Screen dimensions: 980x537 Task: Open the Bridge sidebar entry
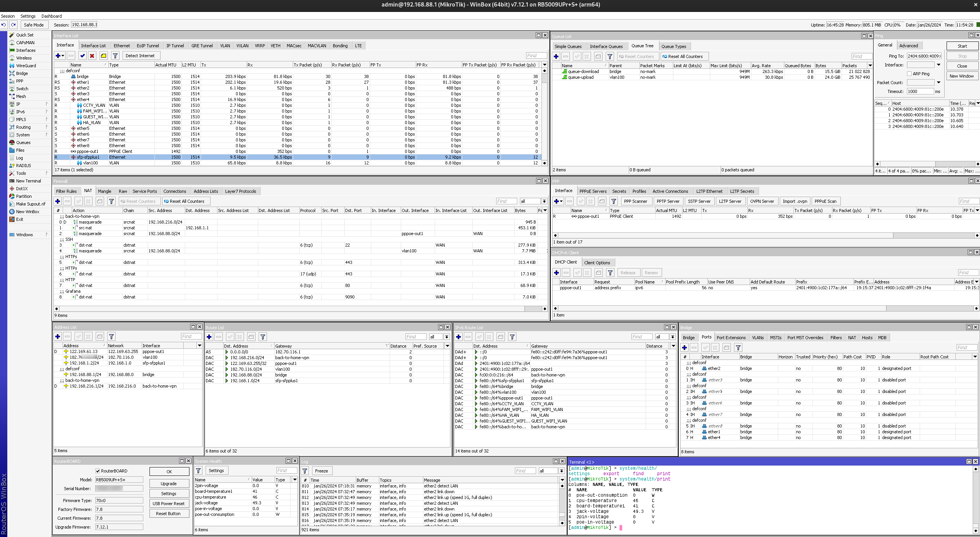(22, 73)
